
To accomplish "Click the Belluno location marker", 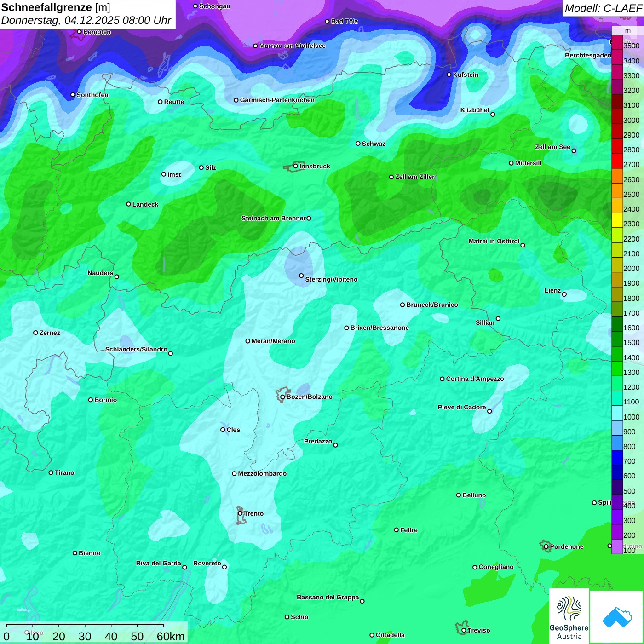I will click(x=458, y=495).
